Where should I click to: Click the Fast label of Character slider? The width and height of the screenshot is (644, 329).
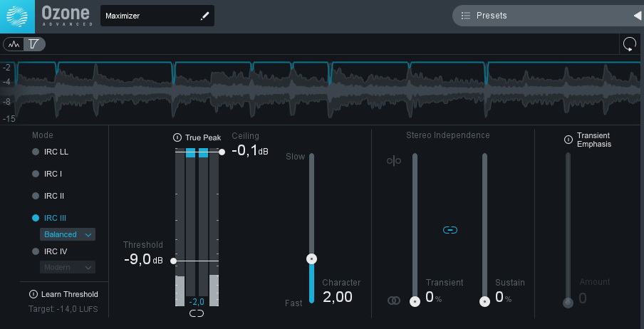294,303
